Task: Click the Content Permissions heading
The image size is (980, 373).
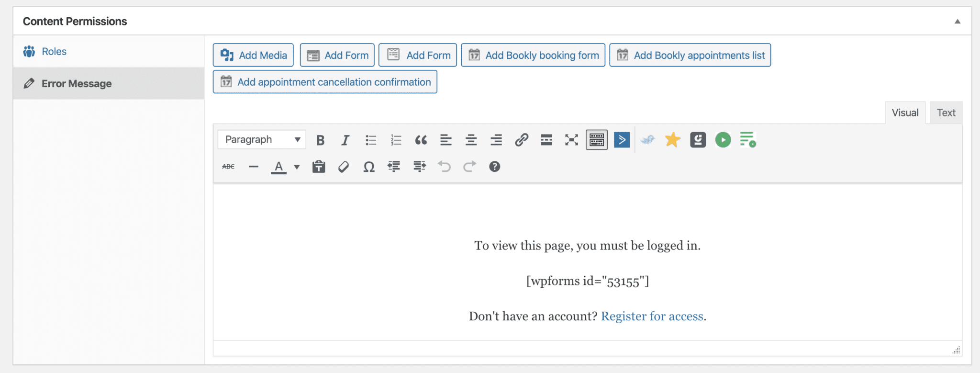Action: [x=75, y=21]
